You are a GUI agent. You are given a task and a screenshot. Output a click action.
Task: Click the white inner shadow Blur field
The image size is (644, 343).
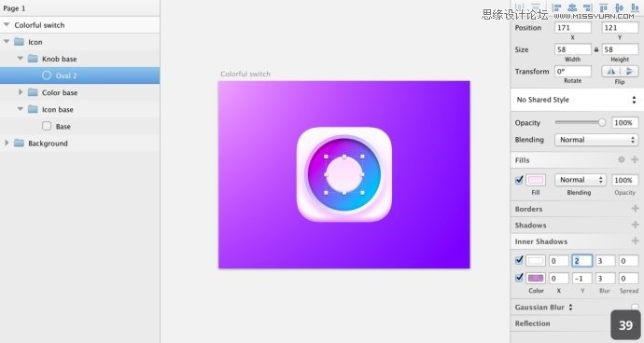click(606, 261)
